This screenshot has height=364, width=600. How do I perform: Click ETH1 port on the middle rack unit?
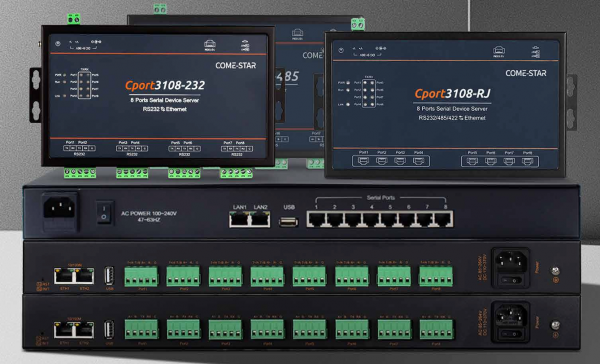pos(64,276)
